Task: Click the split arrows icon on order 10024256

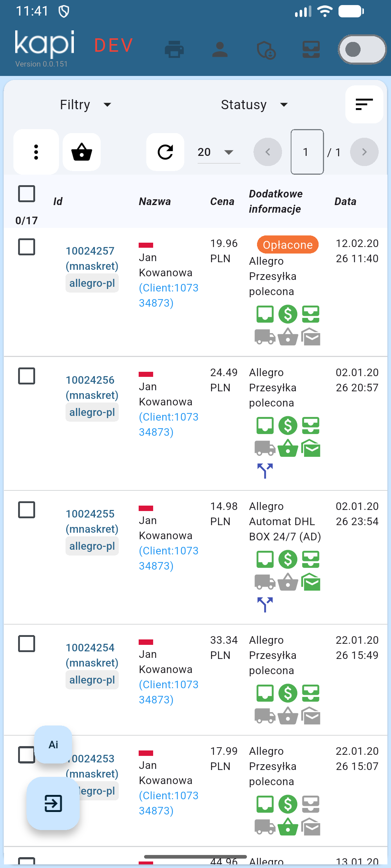Action: click(x=265, y=471)
